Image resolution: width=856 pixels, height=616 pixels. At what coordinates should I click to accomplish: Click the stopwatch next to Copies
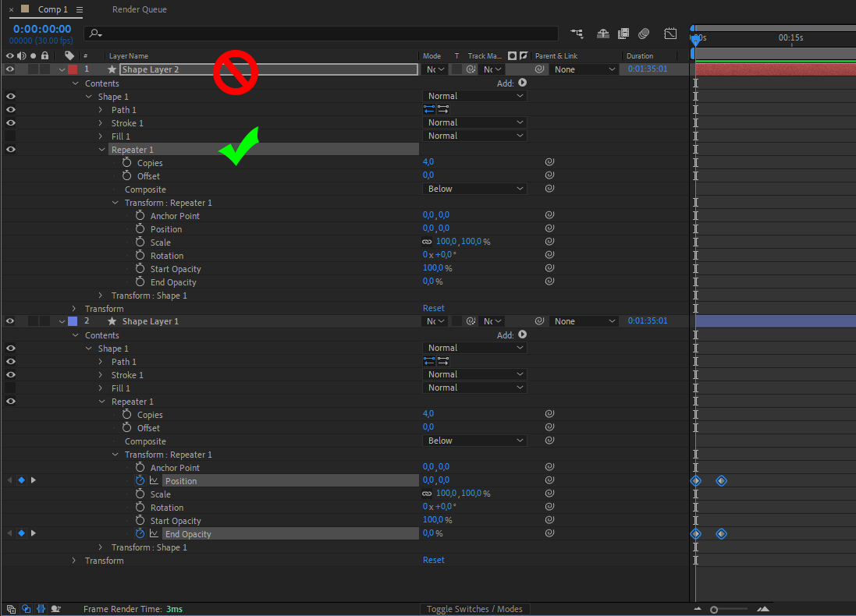(128, 162)
